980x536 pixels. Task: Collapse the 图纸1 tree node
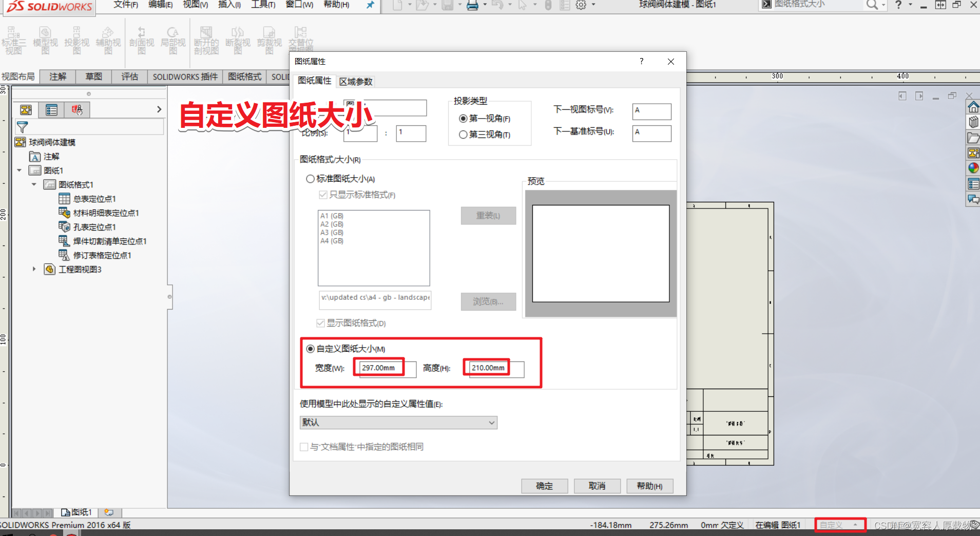(x=20, y=170)
